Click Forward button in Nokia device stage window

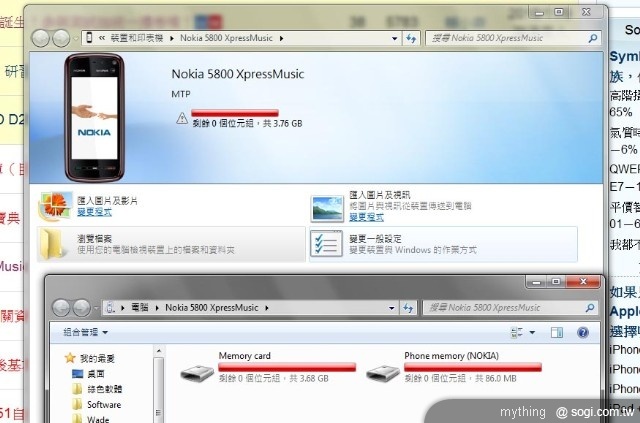[61, 38]
